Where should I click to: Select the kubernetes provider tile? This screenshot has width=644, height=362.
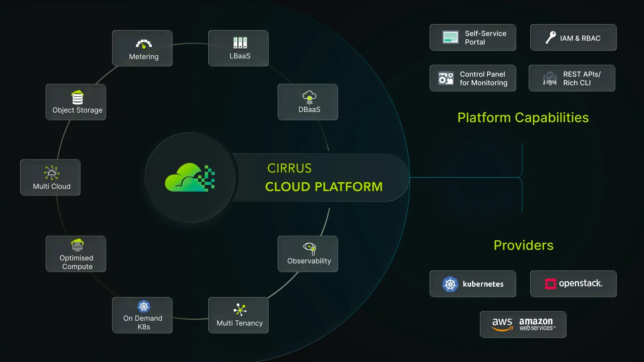pyautogui.click(x=473, y=284)
